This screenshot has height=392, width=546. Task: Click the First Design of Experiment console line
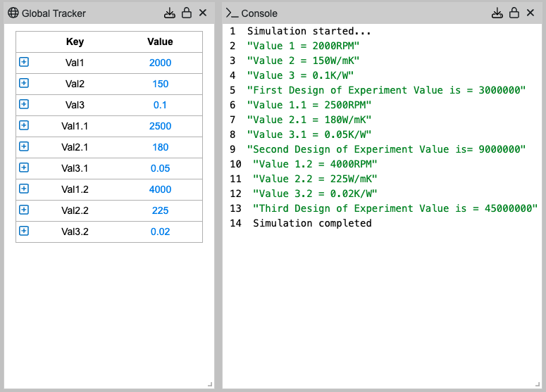pos(386,90)
